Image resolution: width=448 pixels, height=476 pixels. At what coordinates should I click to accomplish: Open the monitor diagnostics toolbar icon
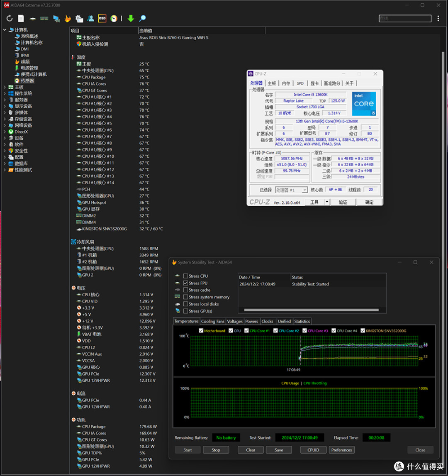click(x=56, y=19)
